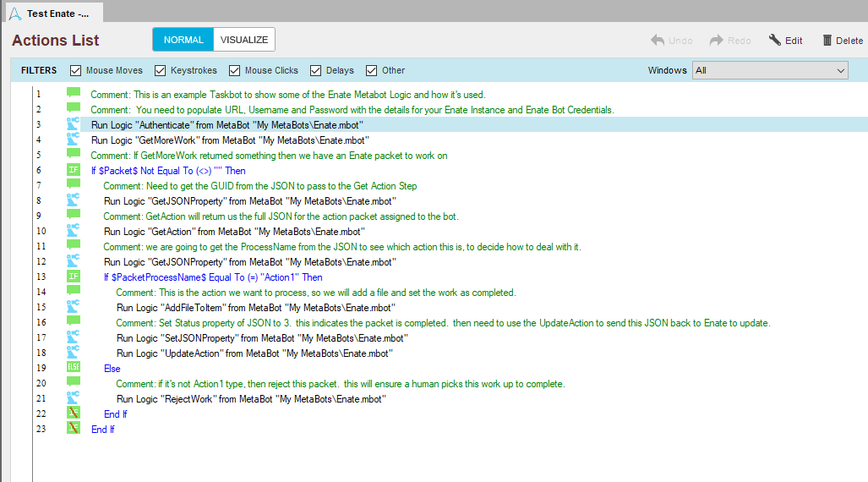
Task: Click the ELSE icon on line 19
Action: point(74,367)
